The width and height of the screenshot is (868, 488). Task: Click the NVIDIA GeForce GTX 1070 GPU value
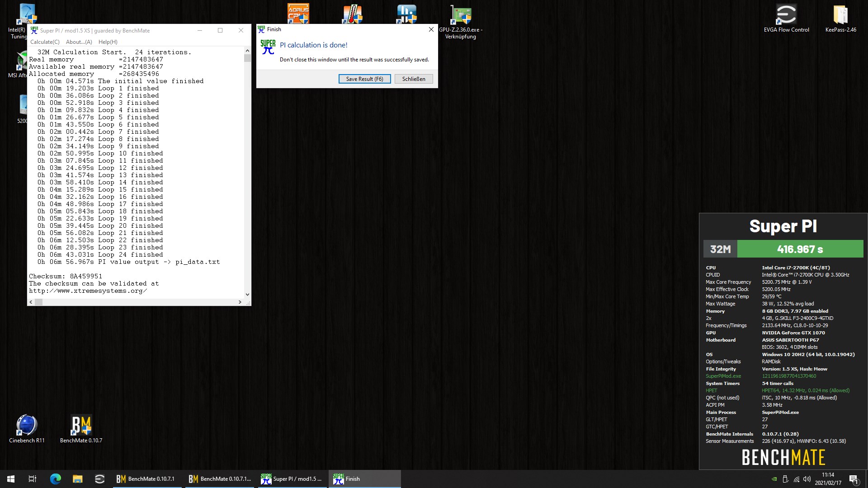pos(793,333)
